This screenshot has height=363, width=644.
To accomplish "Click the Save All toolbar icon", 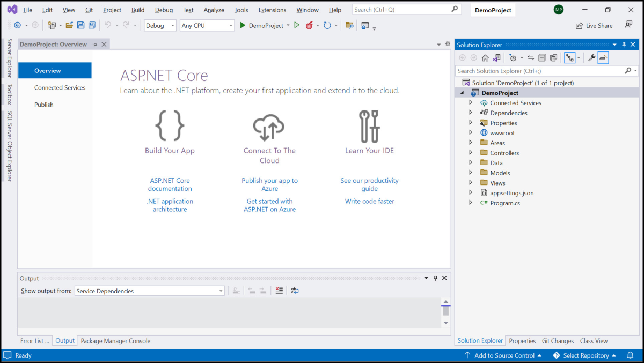I will click(x=92, y=25).
